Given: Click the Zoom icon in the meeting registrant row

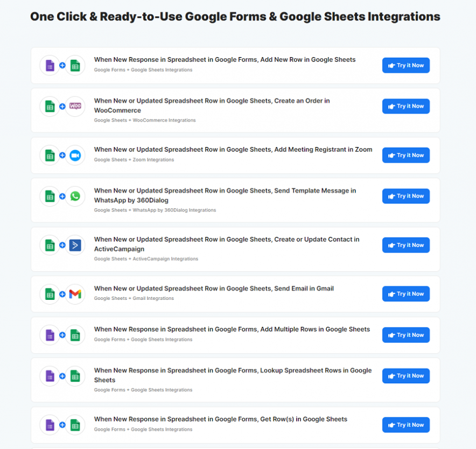Looking at the screenshot, I should pyautogui.click(x=75, y=155).
